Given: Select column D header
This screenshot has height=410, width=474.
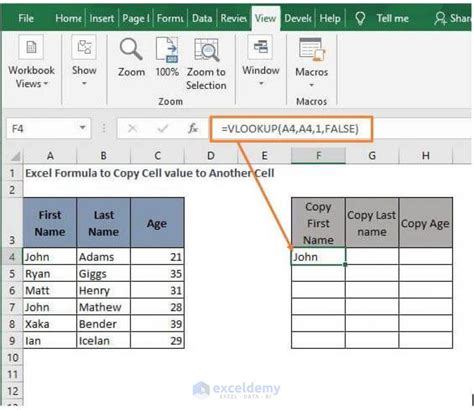Looking at the screenshot, I should (x=211, y=156).
